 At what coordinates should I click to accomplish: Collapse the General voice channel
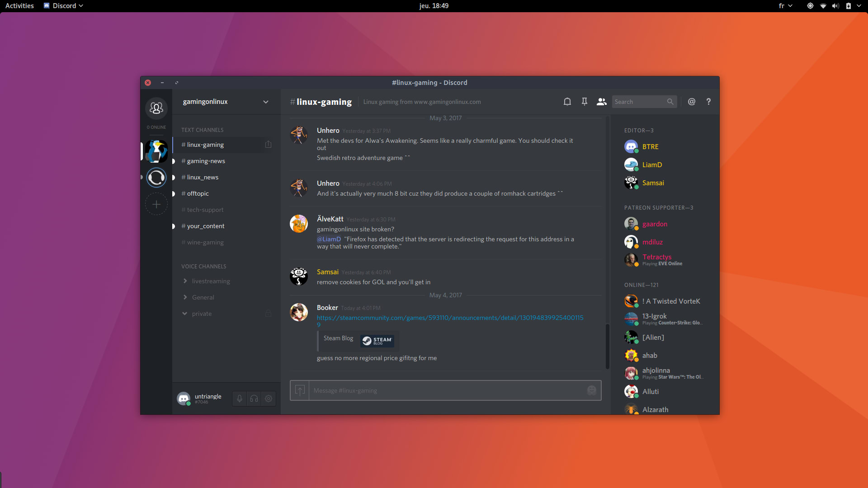[x=185, y=297]
